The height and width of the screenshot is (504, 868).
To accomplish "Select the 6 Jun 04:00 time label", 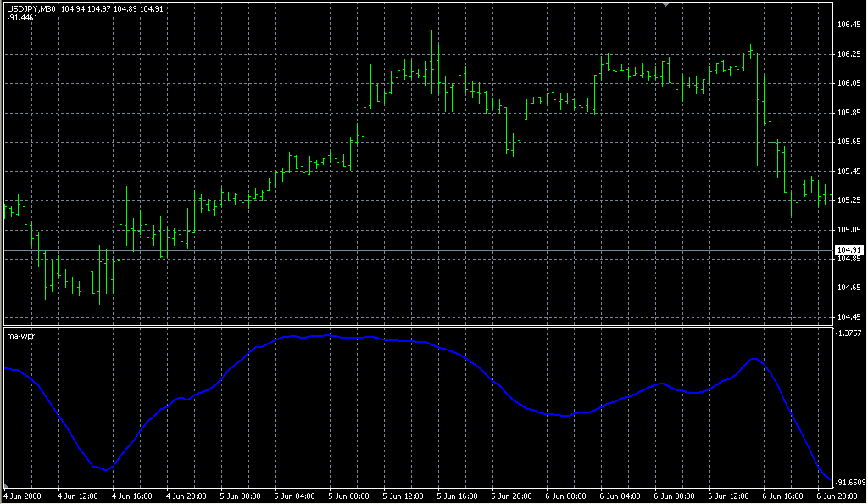I will click(x=620, y=496).
